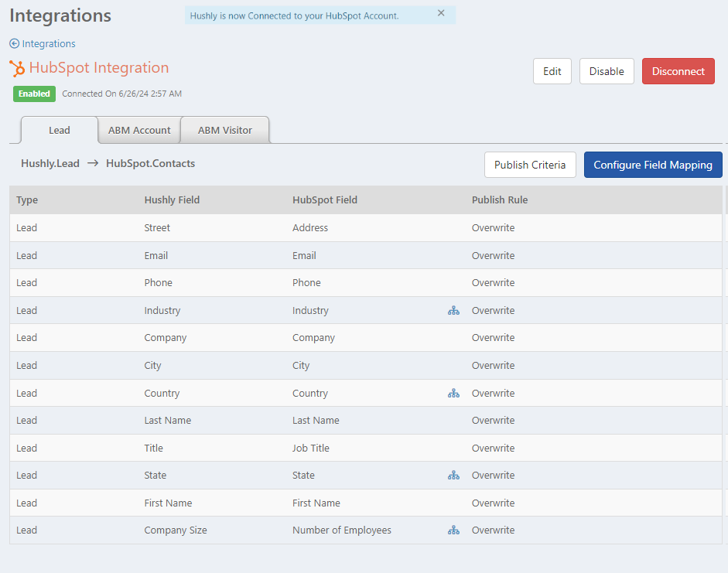Click Email in the HubSpot Field column
The image size is (728, 573).
click(304, 256)
